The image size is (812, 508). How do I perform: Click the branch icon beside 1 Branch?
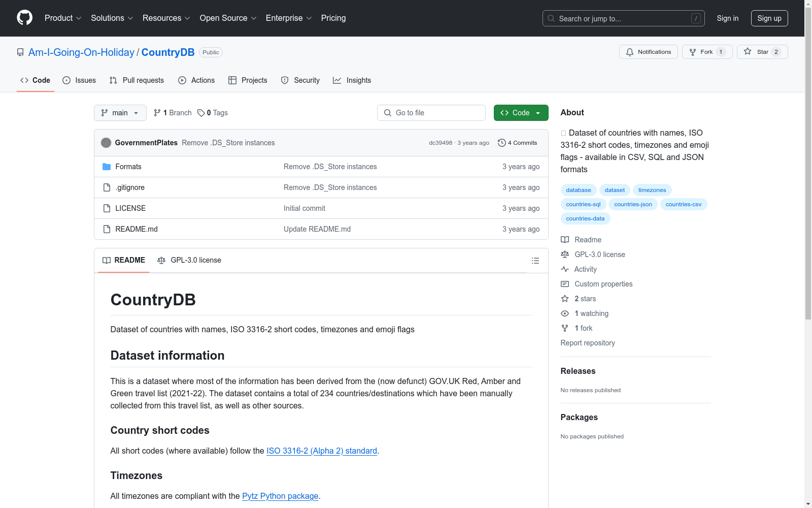click(x=157, y=113)
